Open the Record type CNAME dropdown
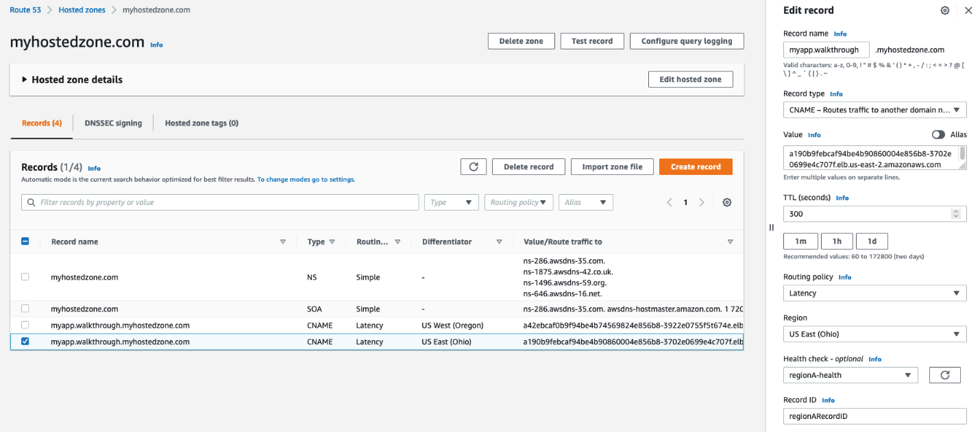 tap(874, 110)
